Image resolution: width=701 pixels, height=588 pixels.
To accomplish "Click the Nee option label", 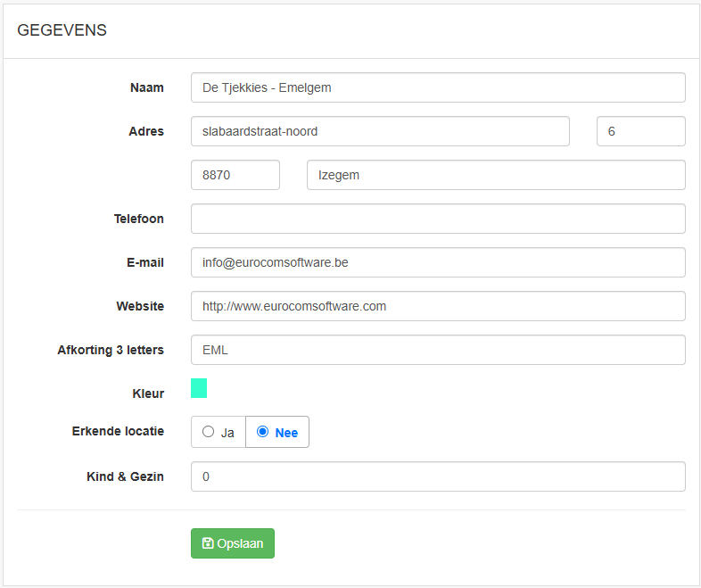I will pos(286,433).
